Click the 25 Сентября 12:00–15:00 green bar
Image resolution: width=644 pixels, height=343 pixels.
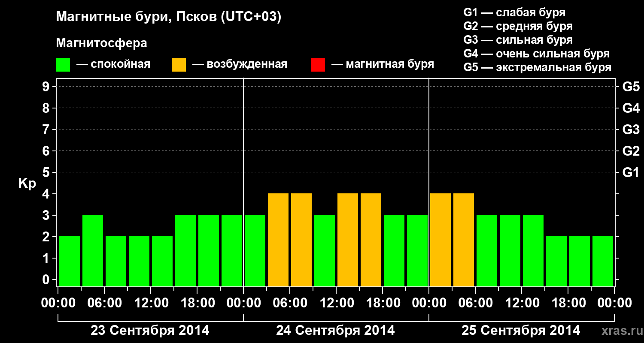point(533,250)
